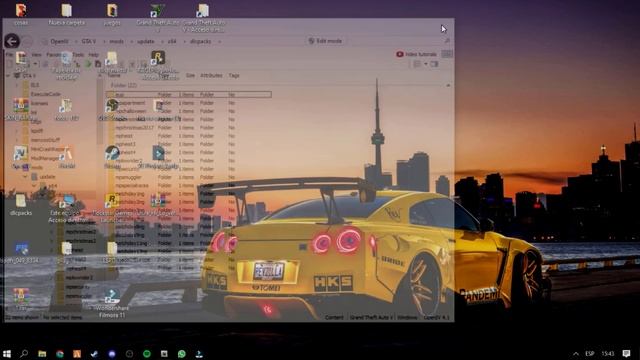Select the mpchristmas2017 folder row
The width and height of the screenshot is (640, 360).
click(189, 127)
